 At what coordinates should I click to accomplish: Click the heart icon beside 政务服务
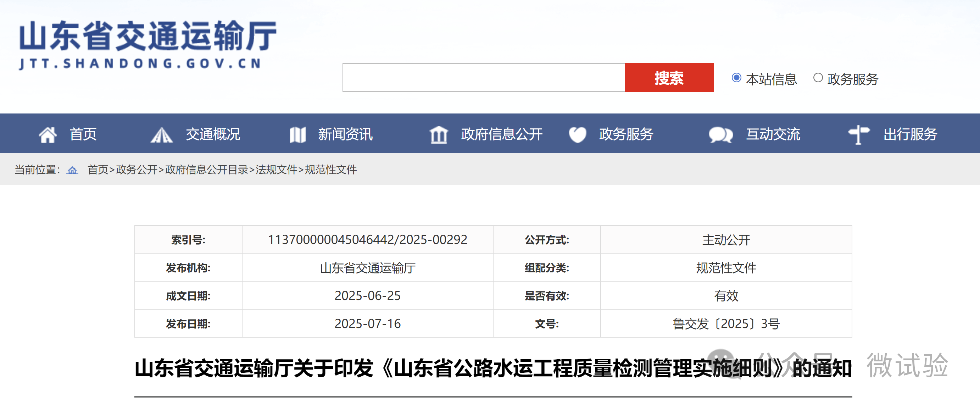(577, 135)
